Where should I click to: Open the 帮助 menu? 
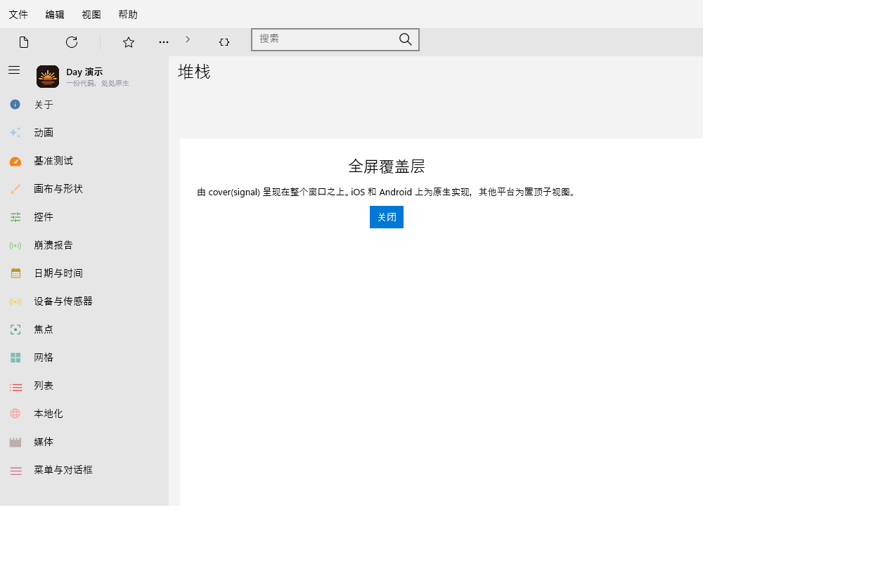tap(128, 14)
